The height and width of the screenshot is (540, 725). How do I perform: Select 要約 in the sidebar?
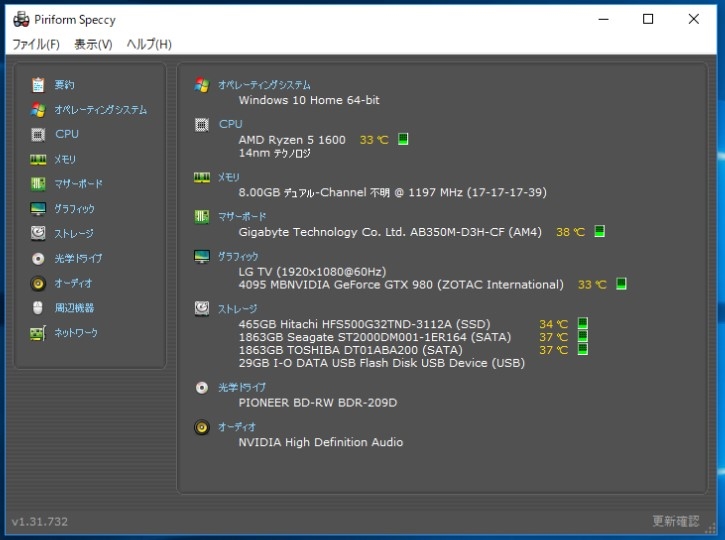tap(64, 85)
